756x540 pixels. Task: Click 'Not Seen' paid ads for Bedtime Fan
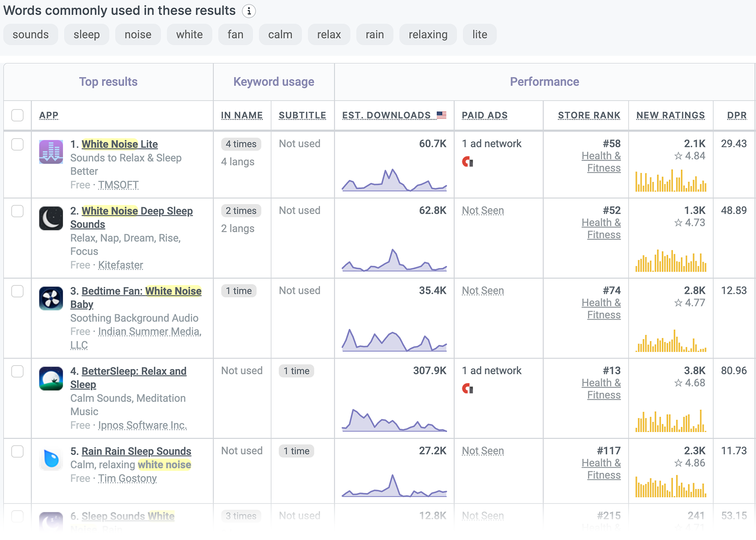(x=483, y=291)
